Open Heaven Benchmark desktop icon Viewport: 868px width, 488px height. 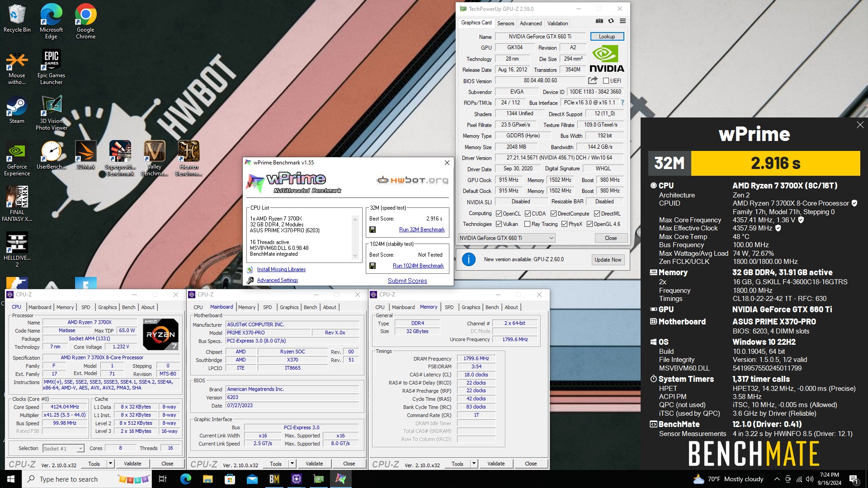pyautogui.click(x=189, y=158)
